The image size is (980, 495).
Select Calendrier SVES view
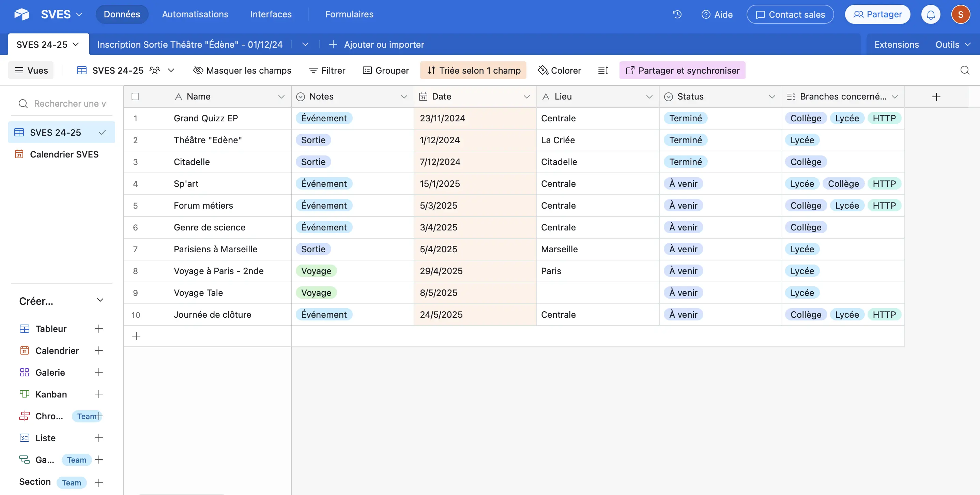(62, 154)
